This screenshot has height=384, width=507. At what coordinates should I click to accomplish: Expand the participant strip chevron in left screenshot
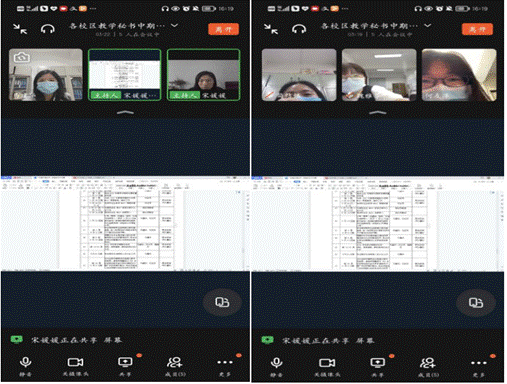click(125, 113)
